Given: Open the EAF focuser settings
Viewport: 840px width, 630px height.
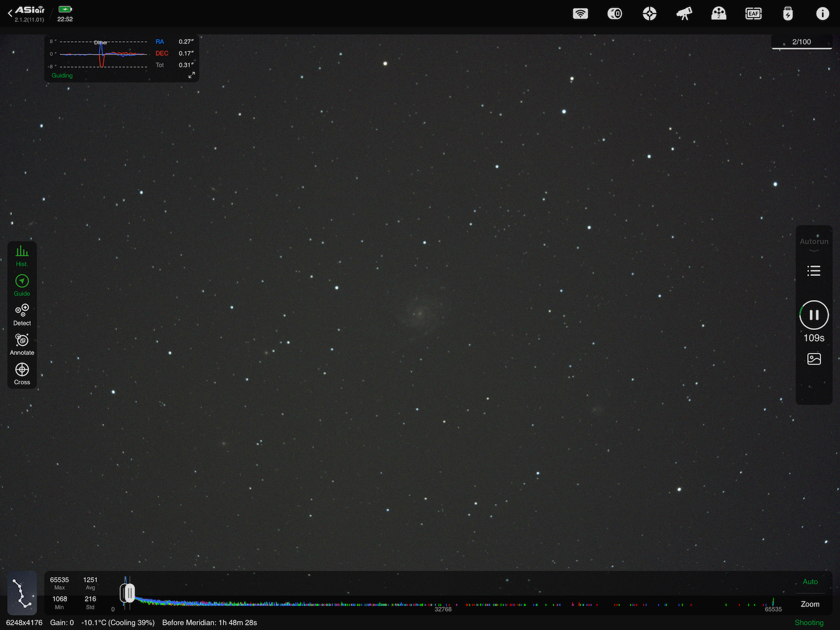Looking at the screenshot, I should [753, 14].
